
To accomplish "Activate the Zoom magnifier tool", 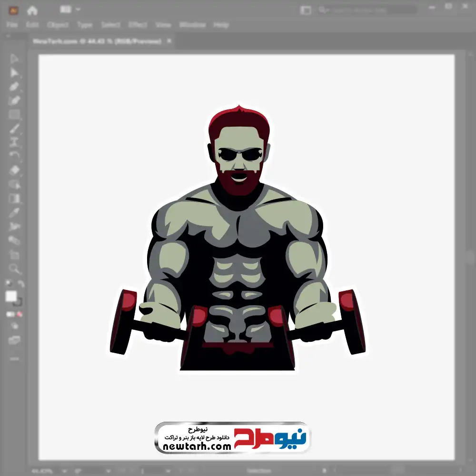I will 14,269.
